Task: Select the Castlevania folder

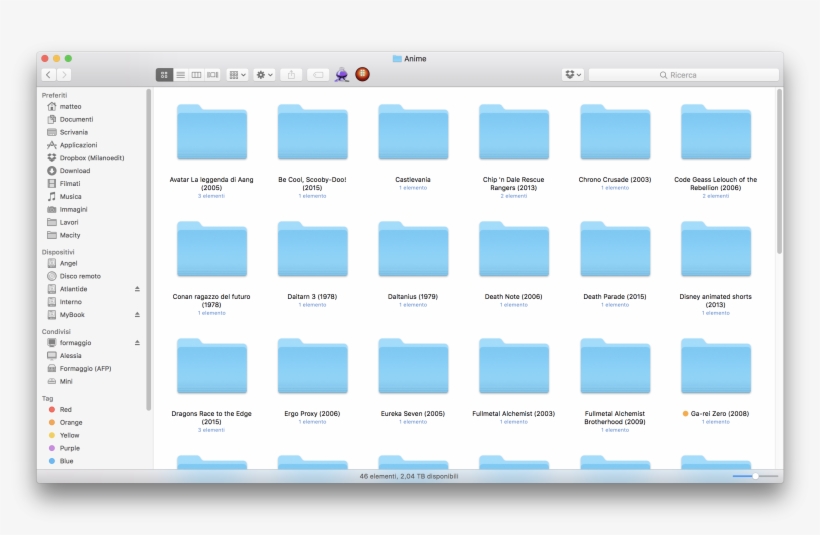Action: pyautogui.click(x=413, y=132)
